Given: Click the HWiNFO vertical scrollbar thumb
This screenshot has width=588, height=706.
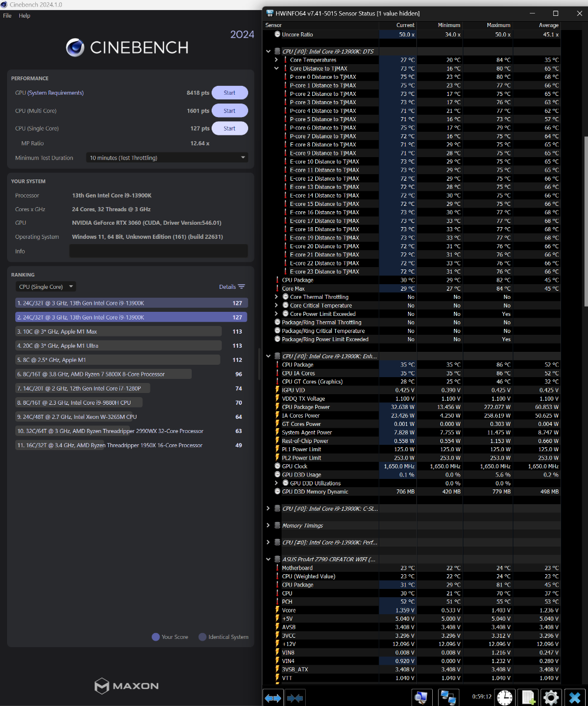Looking at the screenshot, I should [x=586, y=222].
